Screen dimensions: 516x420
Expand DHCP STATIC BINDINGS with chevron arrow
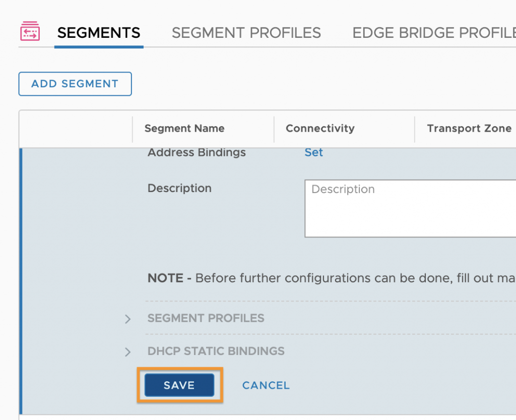[127, 352]
